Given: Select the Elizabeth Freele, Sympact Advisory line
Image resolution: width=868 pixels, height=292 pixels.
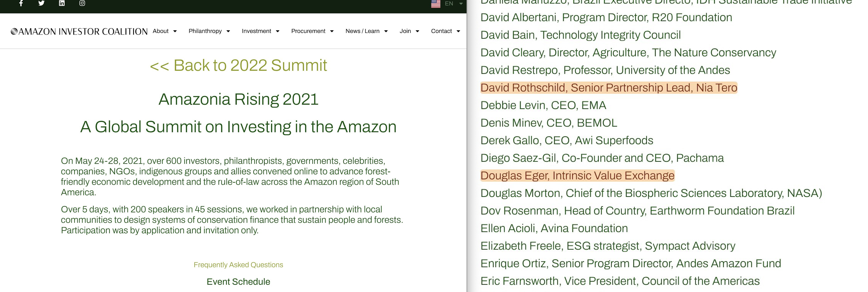Looking at the screenshot, I should click(608, 246).
